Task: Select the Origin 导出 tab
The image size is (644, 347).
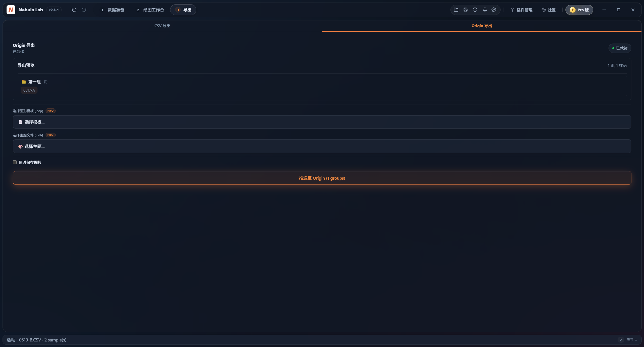Action: [x=482, y=26]
